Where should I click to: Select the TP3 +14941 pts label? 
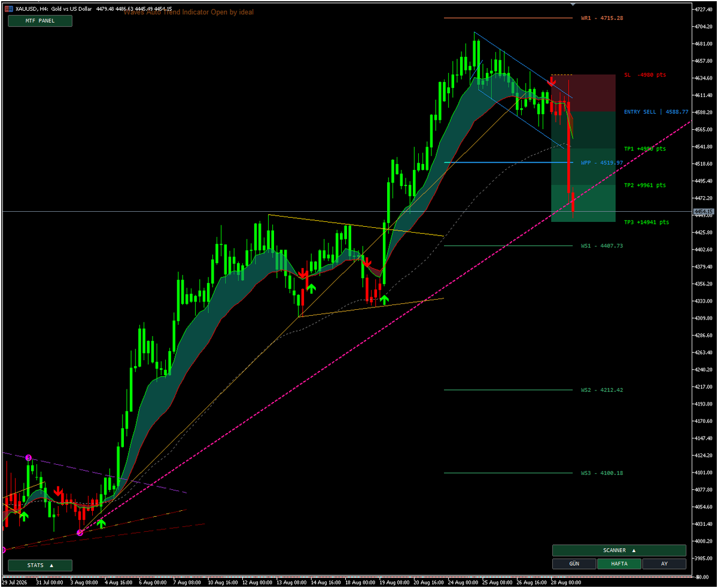pos(647,223)
